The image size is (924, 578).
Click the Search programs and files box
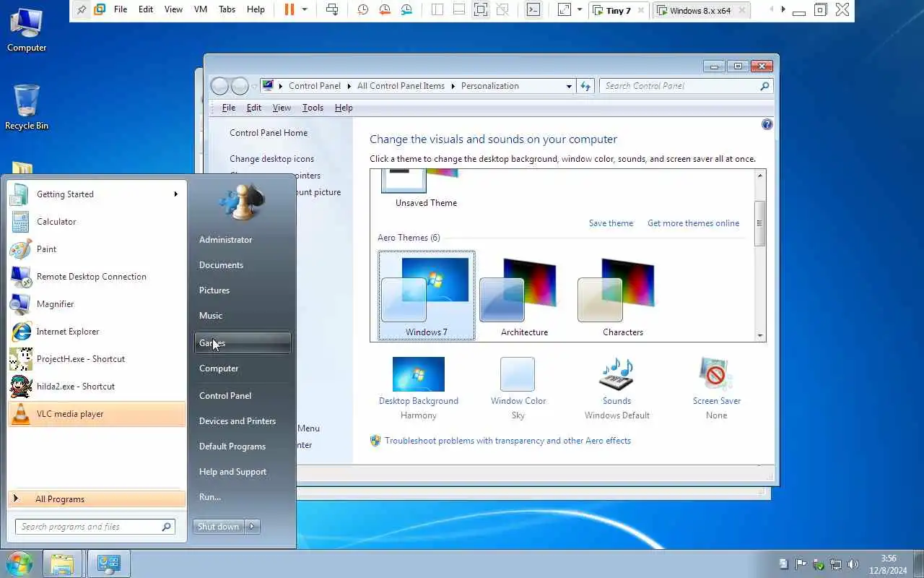[95, 527]
